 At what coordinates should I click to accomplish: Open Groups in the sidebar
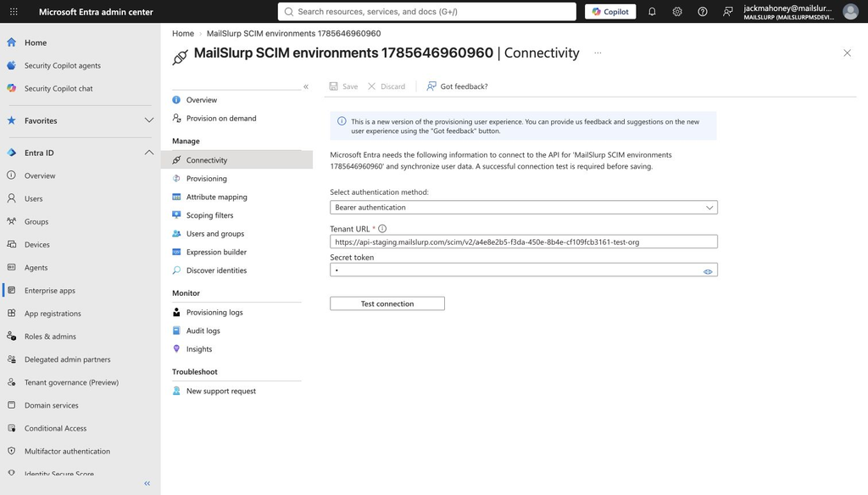point(36,221)
